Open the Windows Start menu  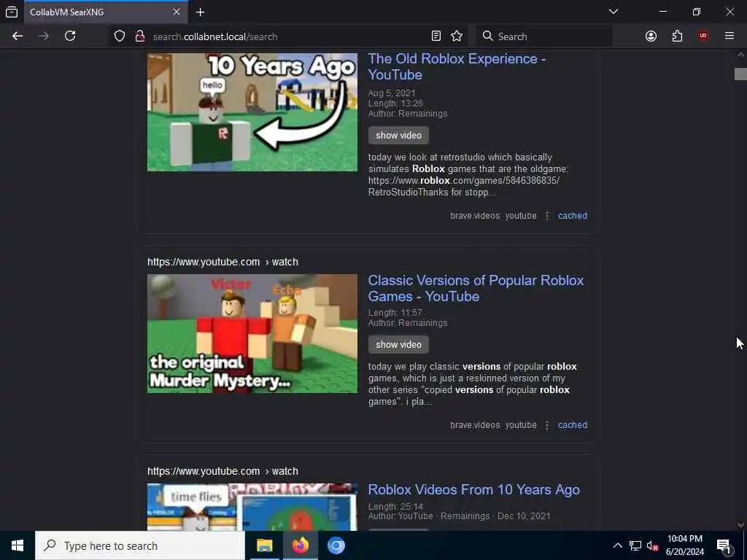pyautogui.click(x=18, y=545)
